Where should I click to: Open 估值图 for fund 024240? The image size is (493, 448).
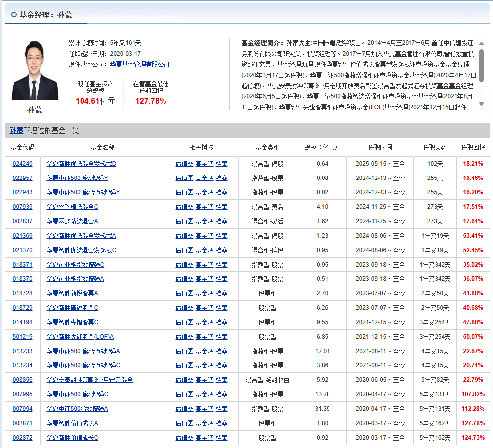[x=184, y=164]
